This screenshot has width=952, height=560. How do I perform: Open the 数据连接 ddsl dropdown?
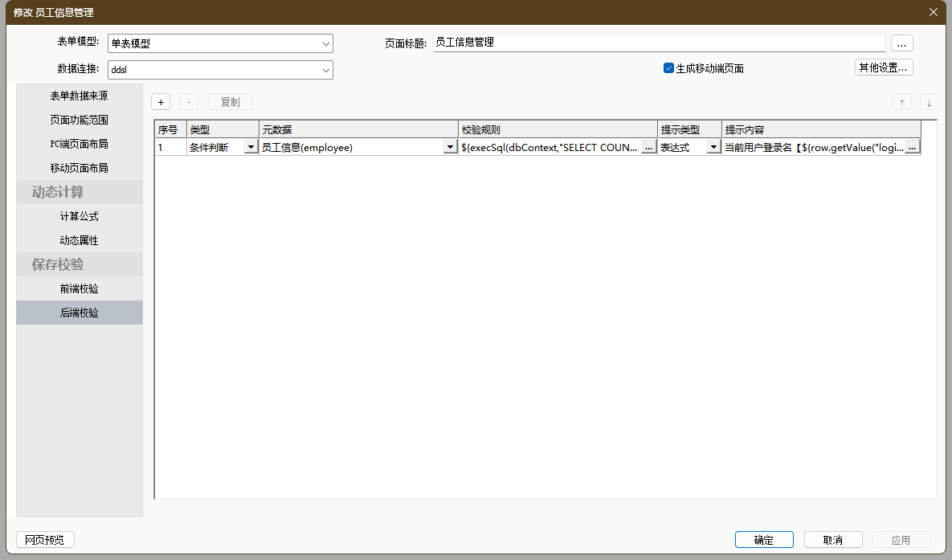coord(325,70)
